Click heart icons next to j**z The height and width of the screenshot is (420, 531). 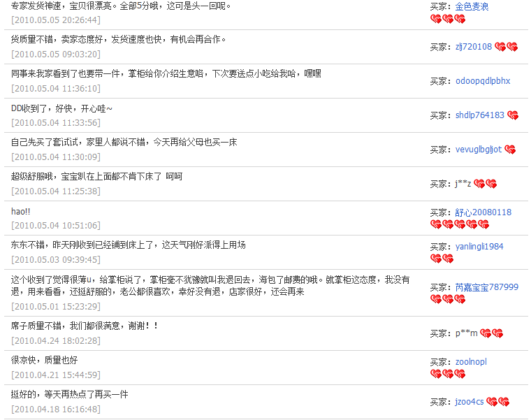tap(485, 184)
